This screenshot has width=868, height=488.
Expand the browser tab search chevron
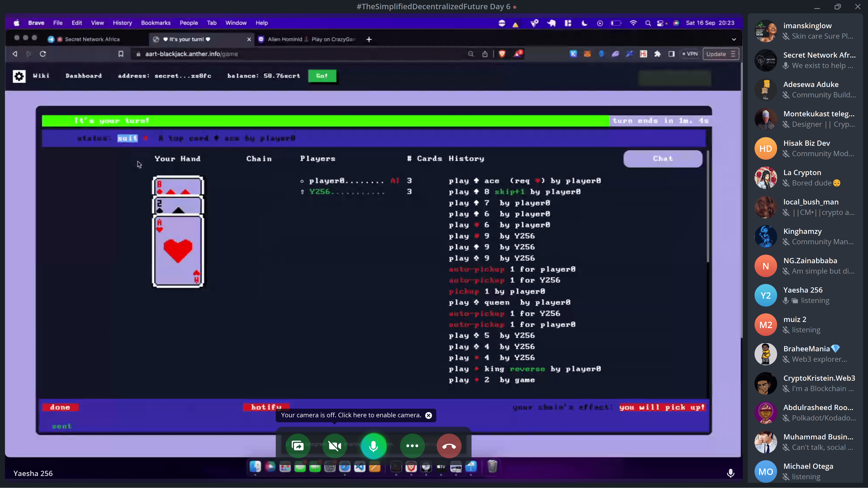click(x=734, y=39)
